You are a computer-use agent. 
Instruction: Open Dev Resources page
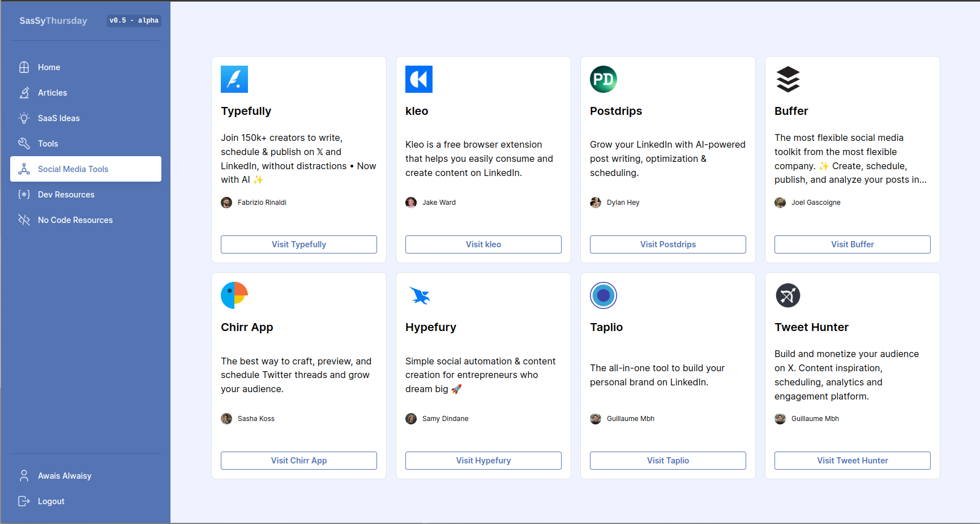pos(85,195)
